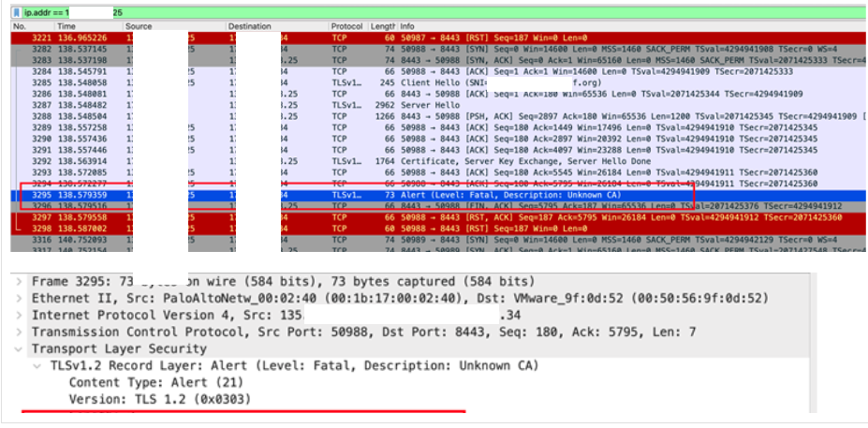Click length value 2962 in Server Hello row

pos(384,105)
